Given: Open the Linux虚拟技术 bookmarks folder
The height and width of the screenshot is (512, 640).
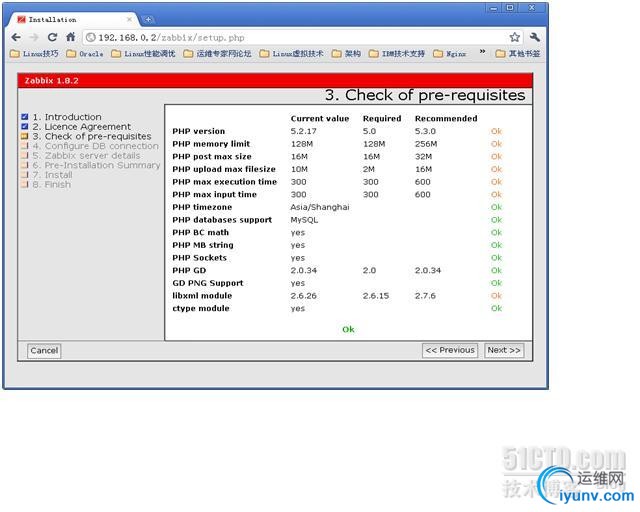Looking at the screenshot, I should coord(291,53).
